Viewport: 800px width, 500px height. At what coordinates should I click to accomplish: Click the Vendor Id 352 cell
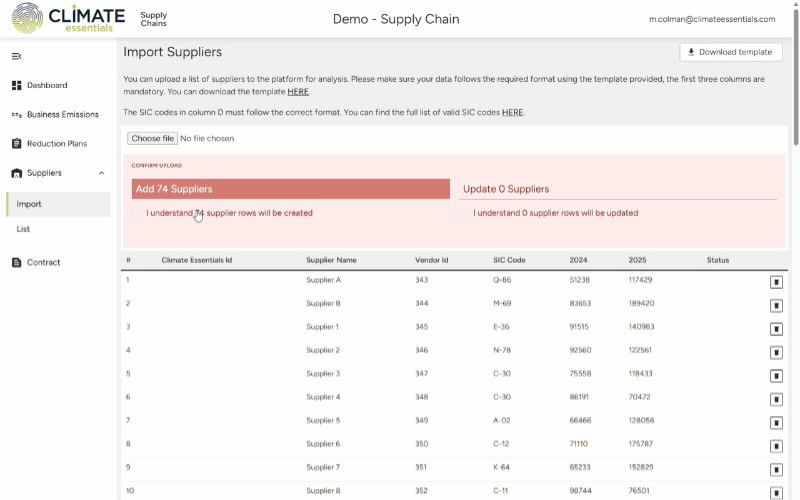(421, 491)
